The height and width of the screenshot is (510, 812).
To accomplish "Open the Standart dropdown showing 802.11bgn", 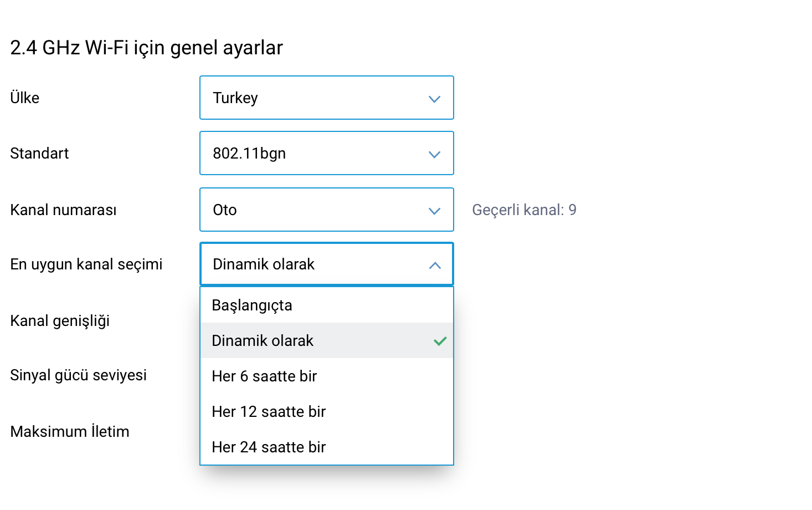I will [x=327, y=153].
